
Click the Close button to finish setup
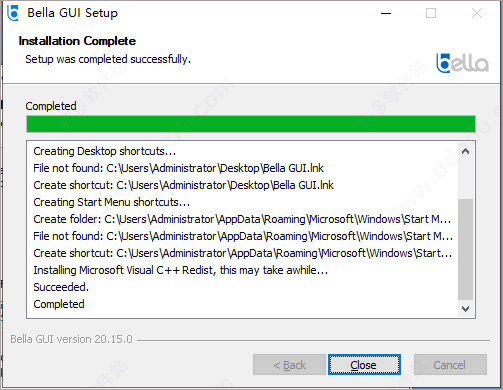pos(364,365)
